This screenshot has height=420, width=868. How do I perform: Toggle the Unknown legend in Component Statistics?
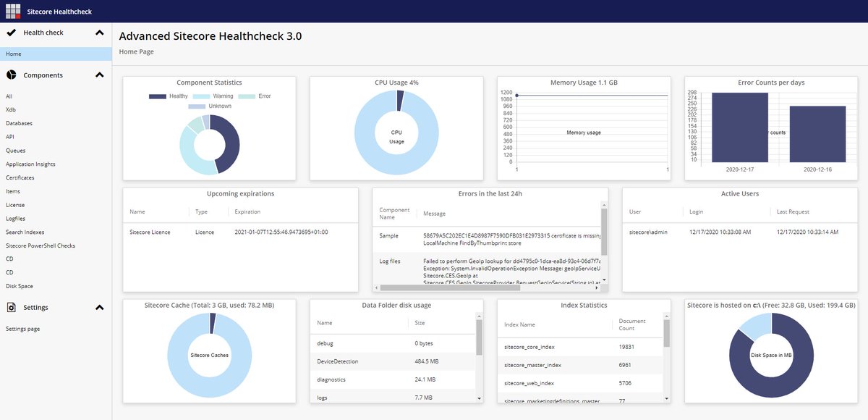pyautogui.click(x=210, y=106)
